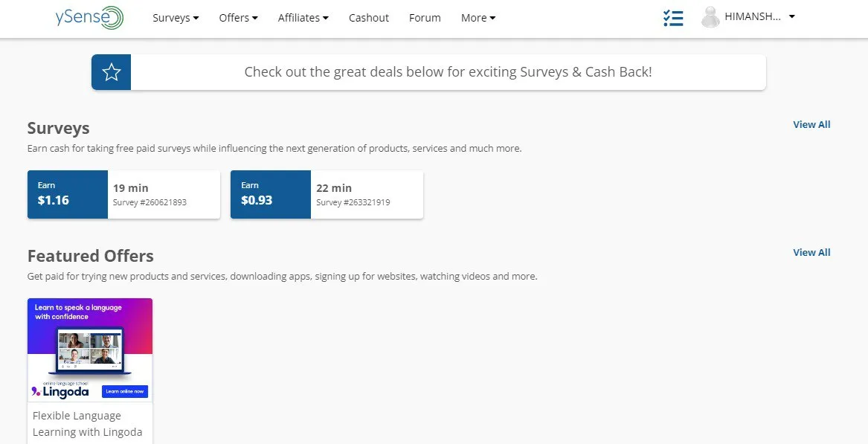868x444 pixels.
Task: Start the $1.16 survey
Action: coord(123,194)
